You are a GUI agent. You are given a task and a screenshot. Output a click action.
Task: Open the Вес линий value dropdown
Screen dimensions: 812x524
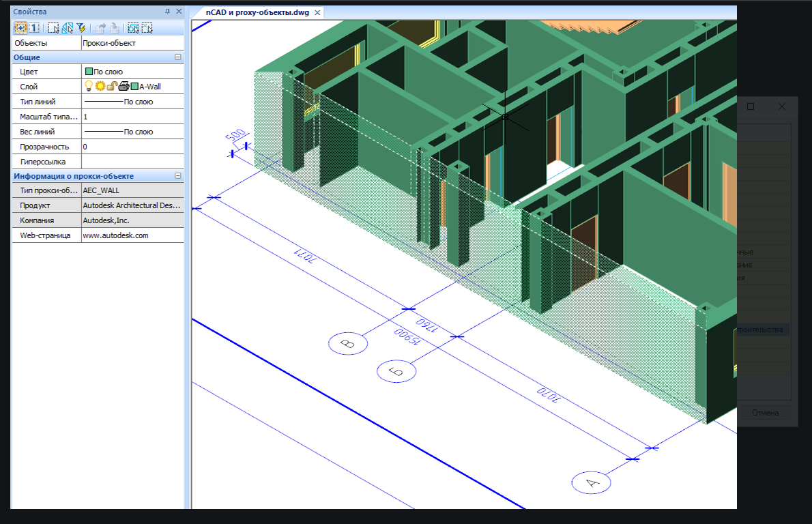(x=132, y=132)
